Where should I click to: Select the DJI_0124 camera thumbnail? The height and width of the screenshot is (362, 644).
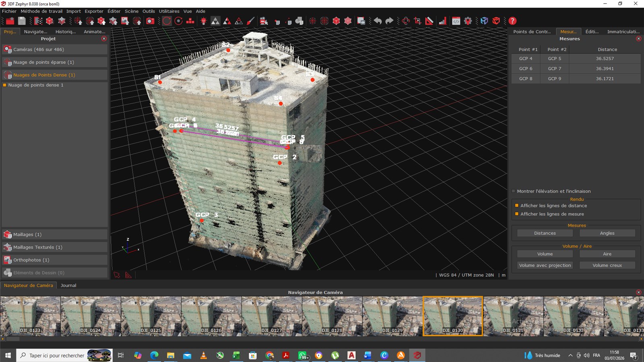pos(91,316)
